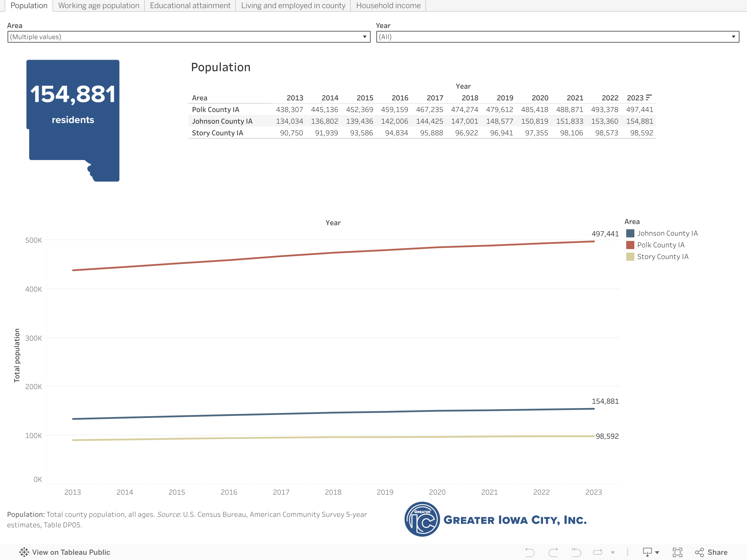Click the Tableau logo icon at bottom left
The width and height of the screenshot is (747, 560).
click(24, 552)
